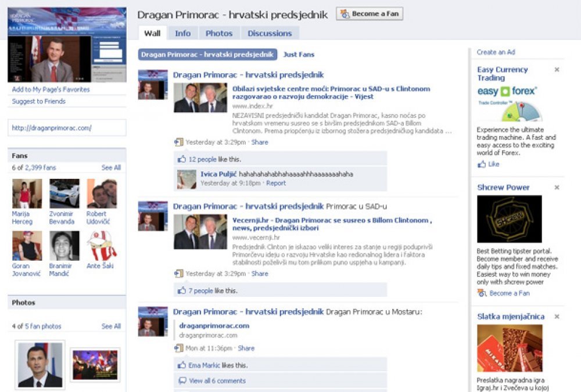Open the draganprimorac.com link in Mostar post
Viewport: 581px width, 392px height.
tap(214, 326)
